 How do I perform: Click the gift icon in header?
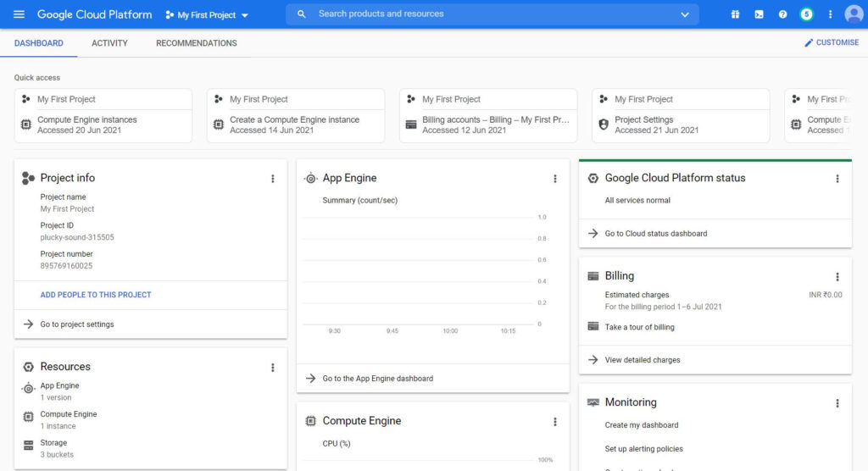735,14
